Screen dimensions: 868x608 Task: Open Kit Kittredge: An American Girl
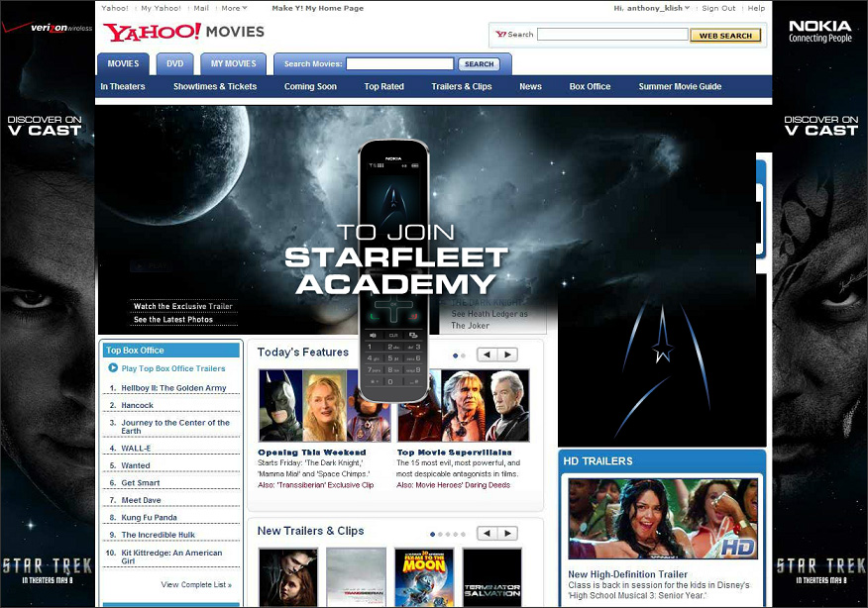(171, 557)
